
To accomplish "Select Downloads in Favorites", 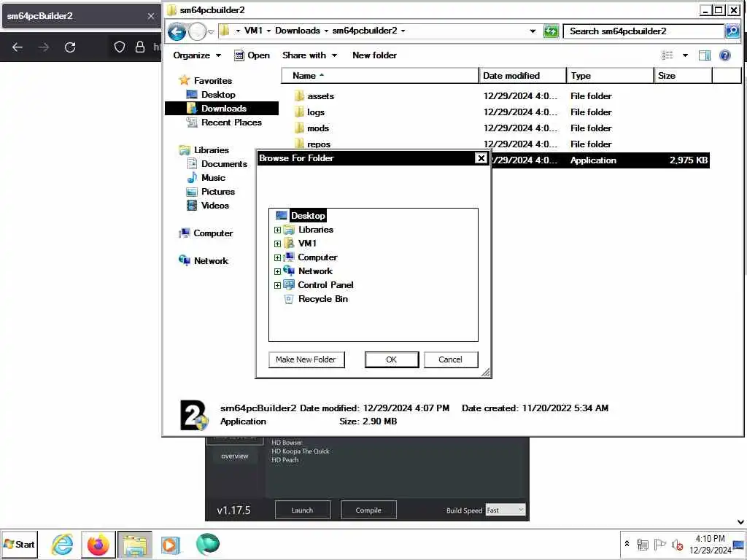I will (x=222, y=109).
